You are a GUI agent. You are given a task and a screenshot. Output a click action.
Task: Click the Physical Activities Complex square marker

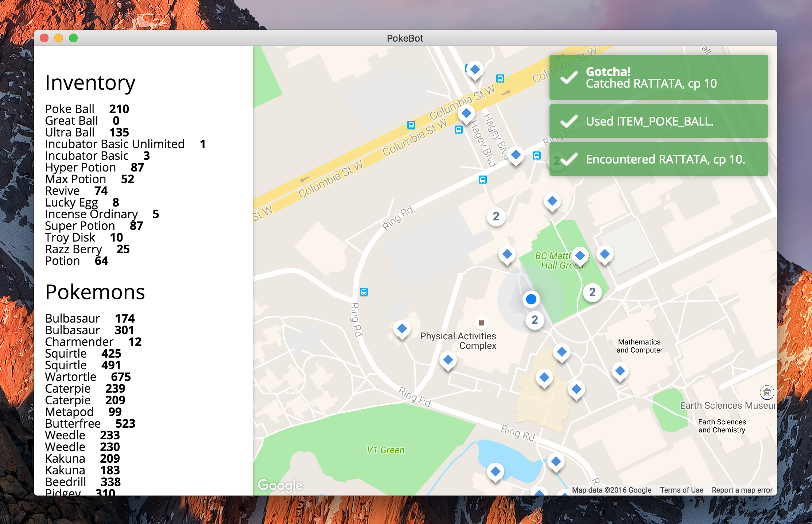pyautogui.click(x=481, y=323)
